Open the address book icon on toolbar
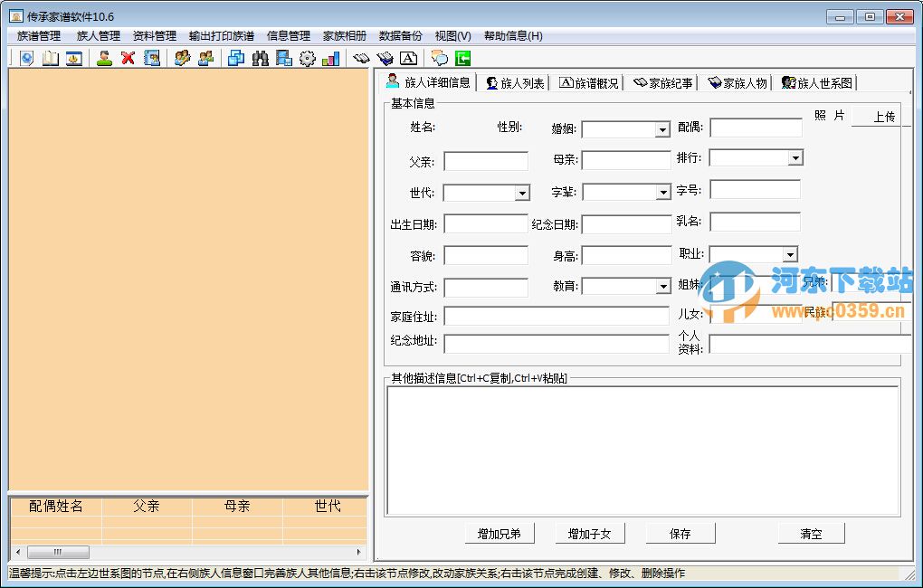Image resolution: width=923 pixels, height=588 pixels. (152, 58)
